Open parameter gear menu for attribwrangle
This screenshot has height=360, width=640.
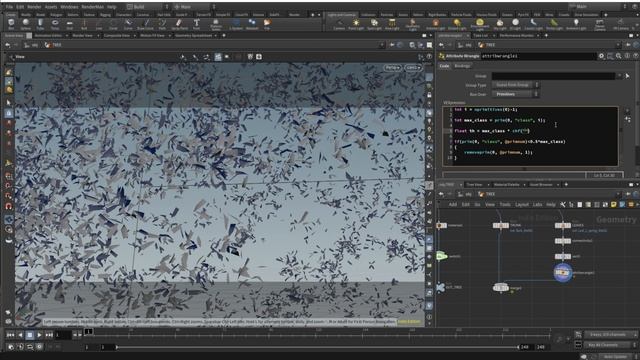click(x=601, y=56)
